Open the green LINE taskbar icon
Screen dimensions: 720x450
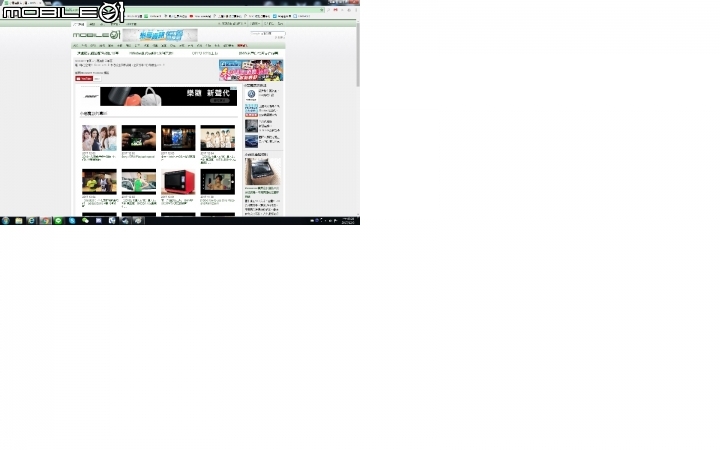(58, 221)
